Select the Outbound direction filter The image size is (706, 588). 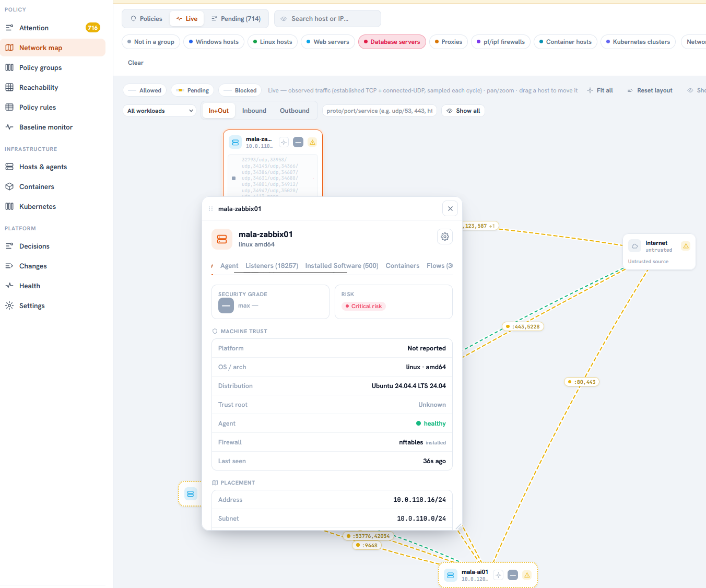pyautogui.click(x=295, y=111)
